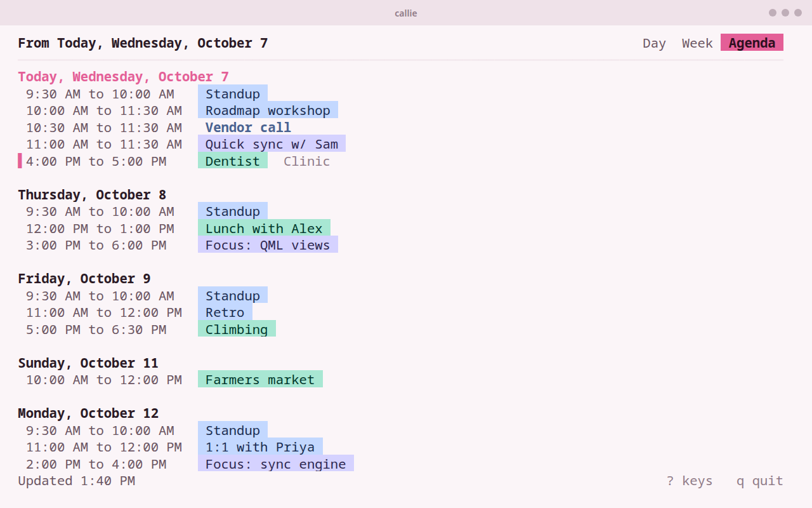Click the Sunday, October 11 heading
Image resolution: width=812 pixels, height=508 pixels.
[88, 363]
